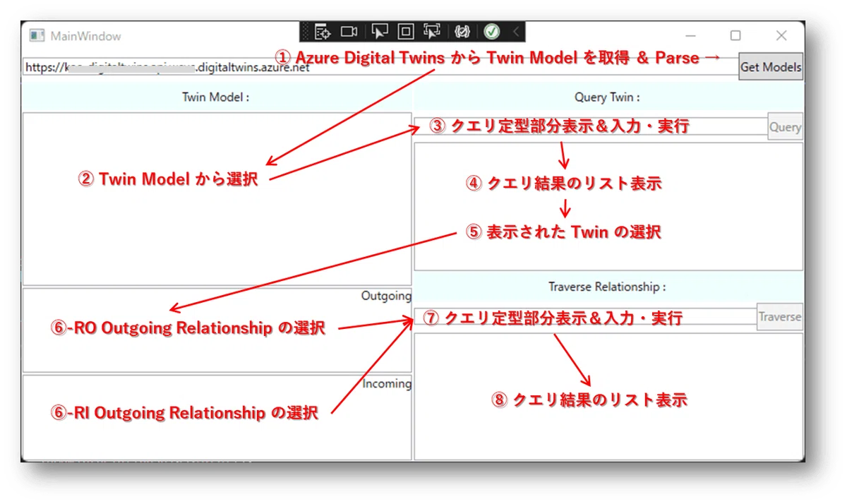Viewport: 847px width, 504px height.
Task: Click the Get Models button
Action: pyautogui.click(x=771, y=67)
